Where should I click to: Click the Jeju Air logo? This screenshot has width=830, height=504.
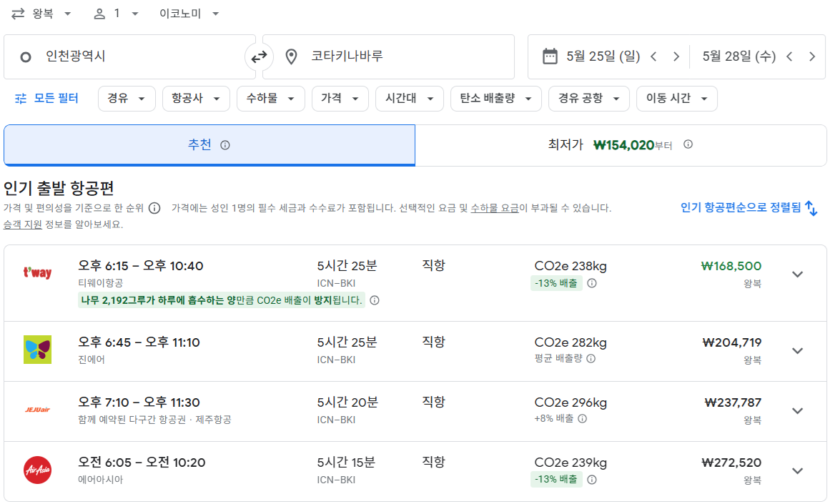pos(38,410)
